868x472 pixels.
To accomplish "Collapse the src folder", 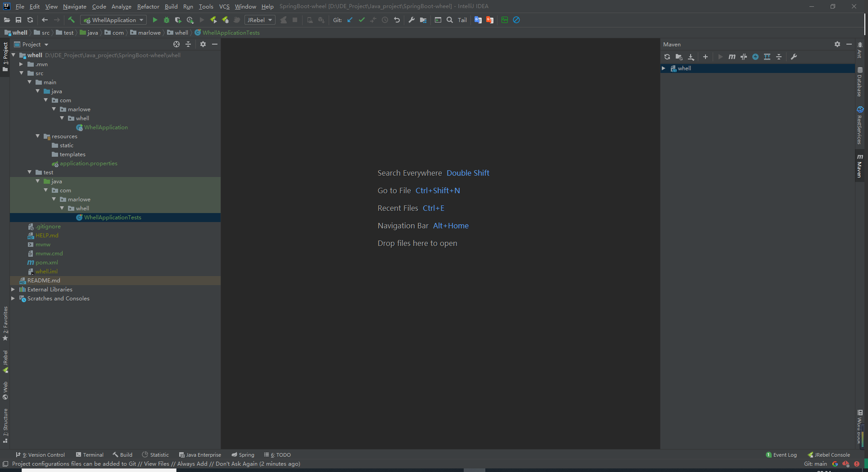I will (x=21, y=73).
